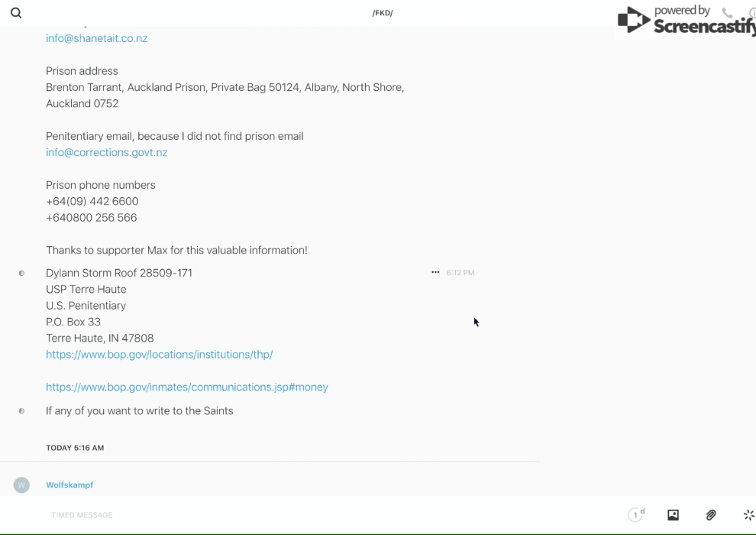Click the Wolfskampf sender name
This screenshot has width=756, height=535.
click(x=69, y=485)
